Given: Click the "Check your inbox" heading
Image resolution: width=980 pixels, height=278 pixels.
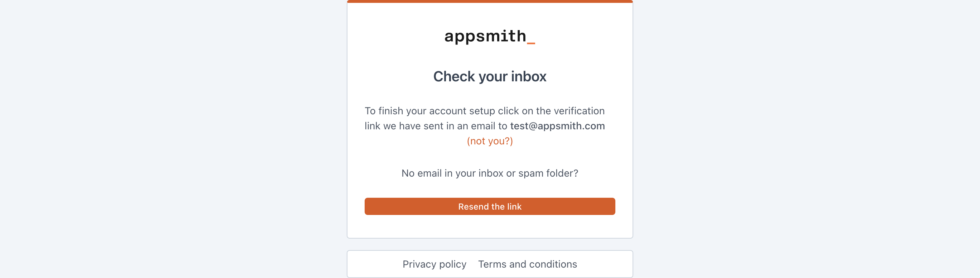Looking at the screenshot, I should coord(490,76).
